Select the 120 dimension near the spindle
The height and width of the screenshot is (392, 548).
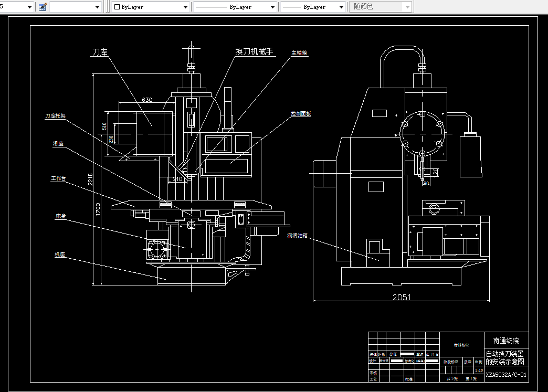coord(436,172)
